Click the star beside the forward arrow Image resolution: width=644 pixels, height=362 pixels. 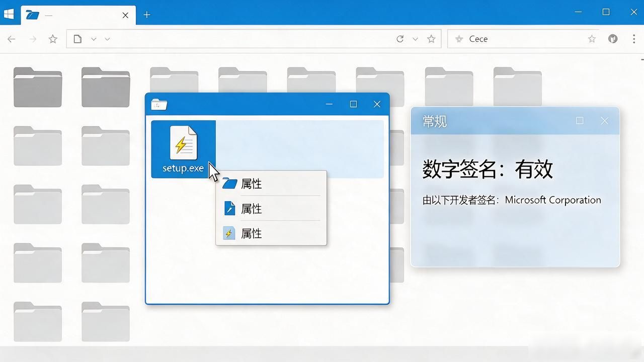53,39
